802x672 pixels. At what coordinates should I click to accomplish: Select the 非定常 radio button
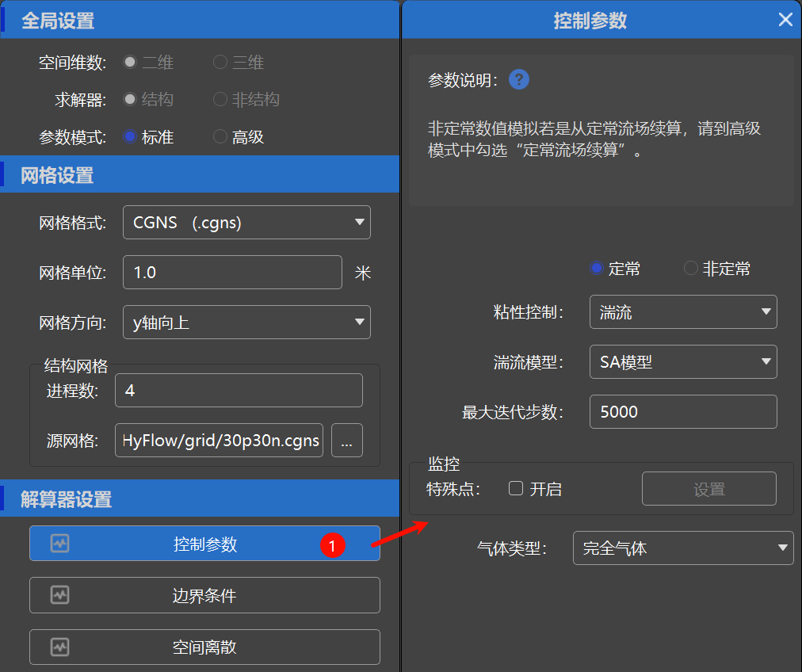click(691, 269)
